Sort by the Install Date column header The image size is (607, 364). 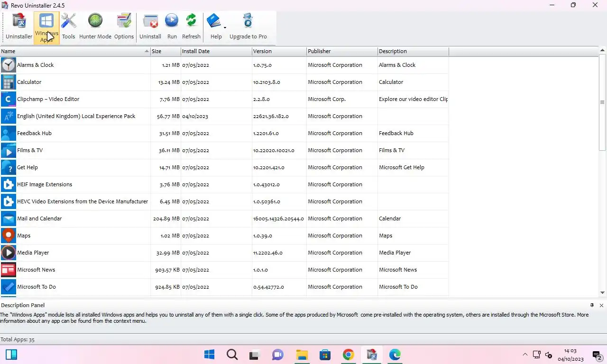(216, 51)
